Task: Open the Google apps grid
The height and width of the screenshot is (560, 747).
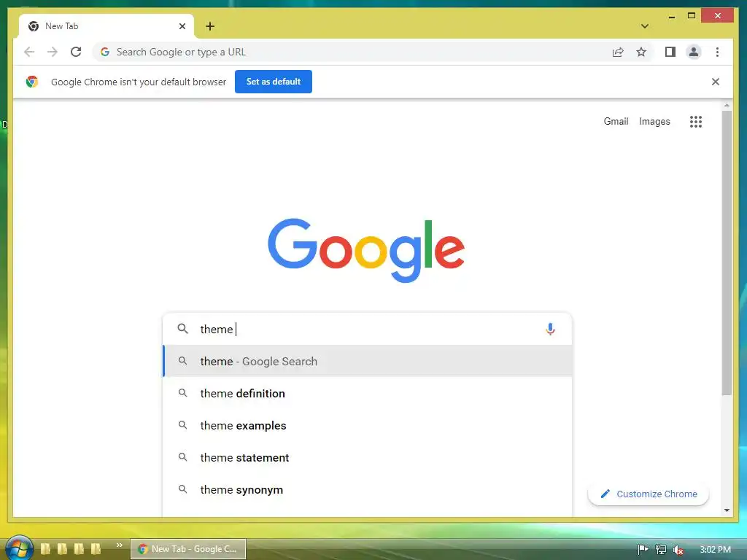Action: pyautogui.click(x=696, y=122)
